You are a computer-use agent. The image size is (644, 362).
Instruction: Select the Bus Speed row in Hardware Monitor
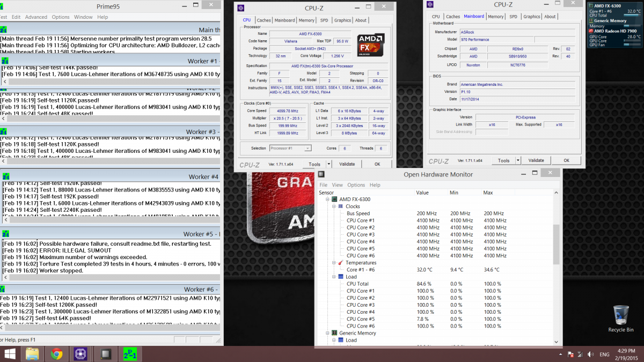[x=435, y=213]
